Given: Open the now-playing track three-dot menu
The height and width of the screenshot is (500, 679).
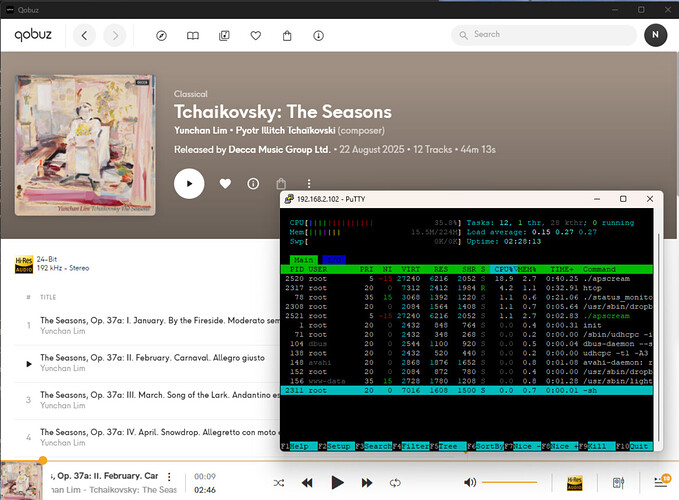Looking at the screenshot, I should 168,477.
